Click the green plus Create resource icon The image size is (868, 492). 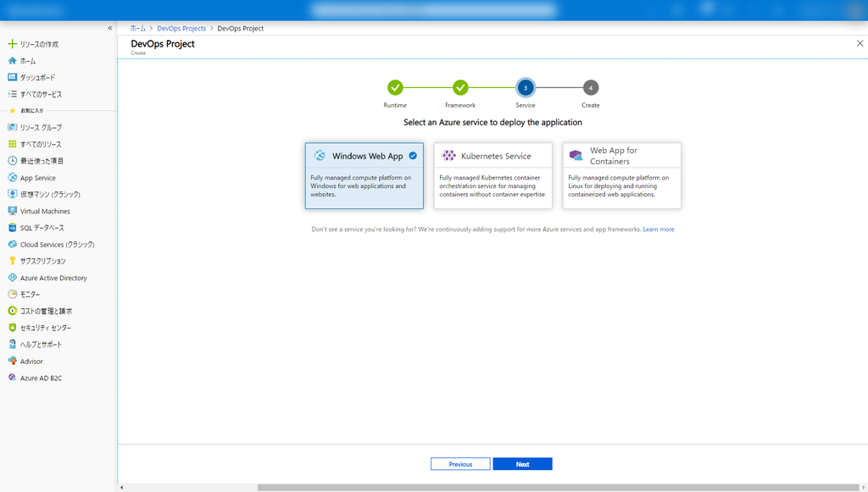tap(12, 44)
